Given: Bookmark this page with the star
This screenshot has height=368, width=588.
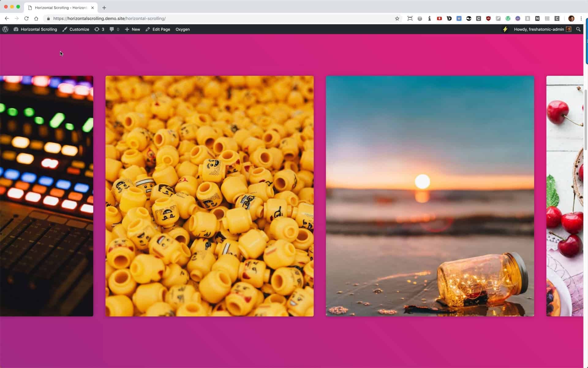Looking at the screenshot, I should (x=397, y=18).
